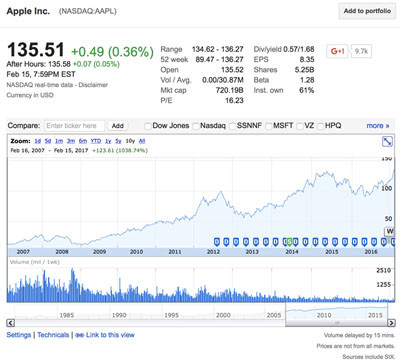Screen dimensions: 400x362
Task: Open the Technicals options
Action: point(53,335)
